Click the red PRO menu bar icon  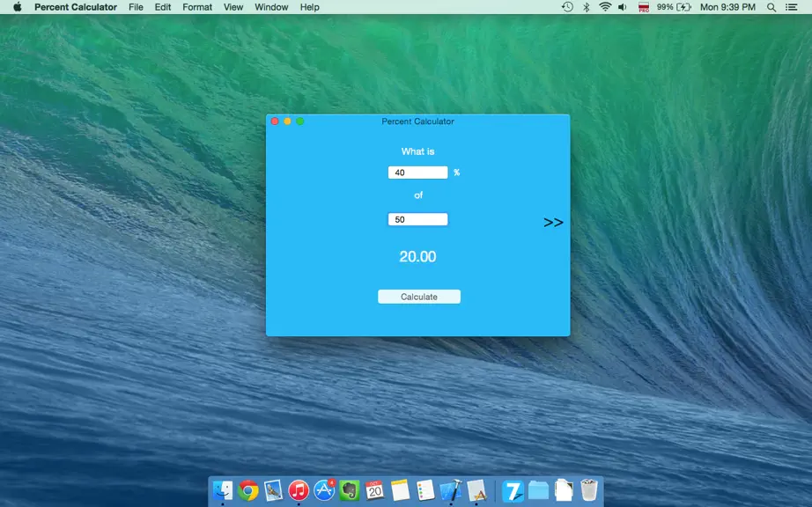pos(644,7)
